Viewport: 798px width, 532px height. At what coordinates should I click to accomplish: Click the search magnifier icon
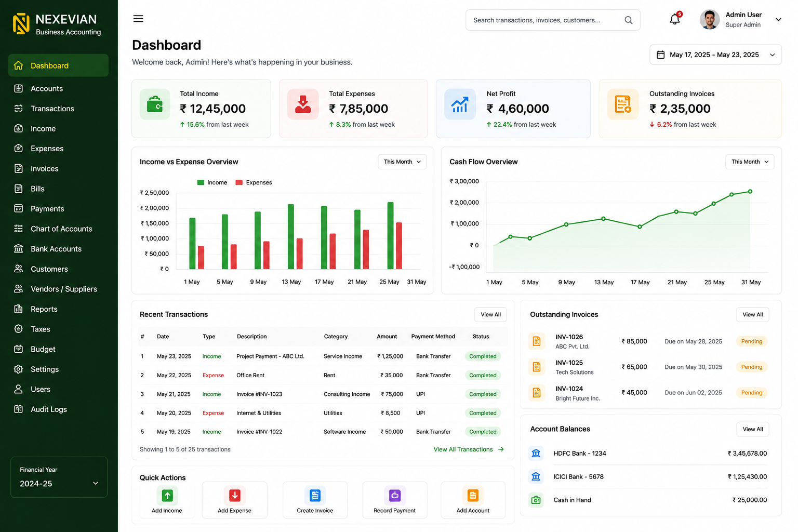pyautogui.click(x=629, y=20)
